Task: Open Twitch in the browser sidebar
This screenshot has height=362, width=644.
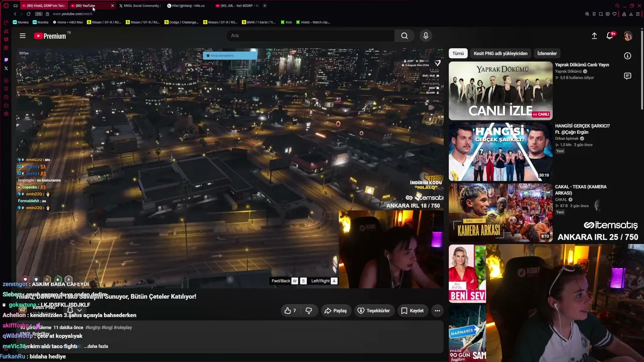Action: coord(6,60)
